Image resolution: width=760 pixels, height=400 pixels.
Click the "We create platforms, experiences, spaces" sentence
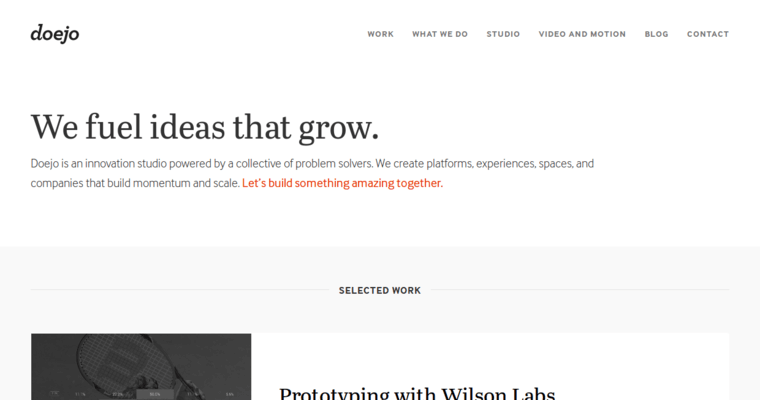pyautogui.click(x=485, y=163)
